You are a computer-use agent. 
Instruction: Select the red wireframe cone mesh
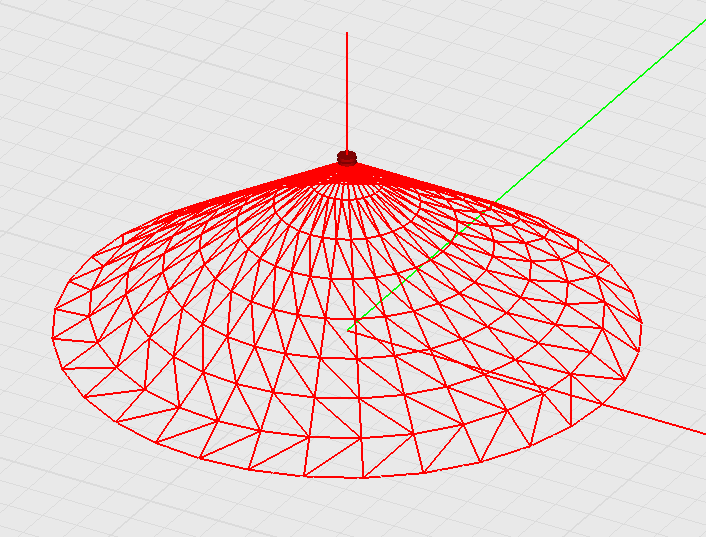[347, 320]
